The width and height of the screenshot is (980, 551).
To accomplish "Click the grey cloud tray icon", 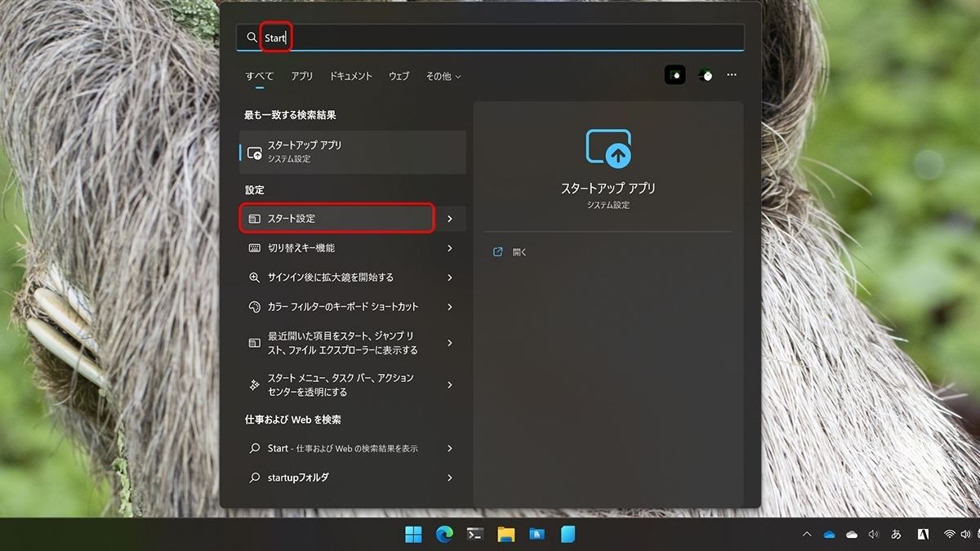I will 852,535.
